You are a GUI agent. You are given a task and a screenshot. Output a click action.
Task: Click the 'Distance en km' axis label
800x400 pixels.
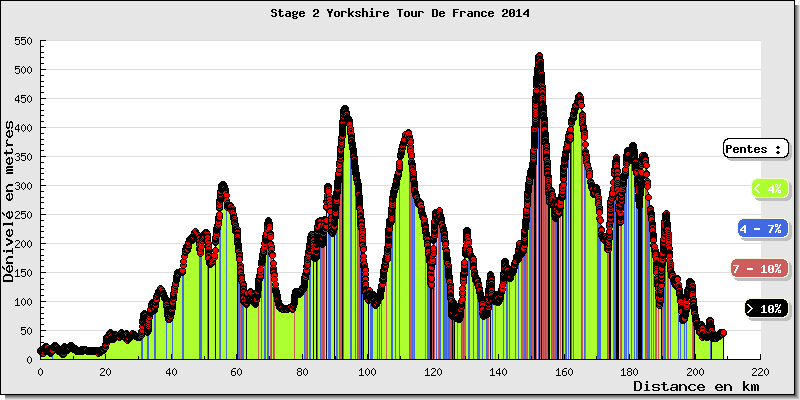[x=696, y=387]
